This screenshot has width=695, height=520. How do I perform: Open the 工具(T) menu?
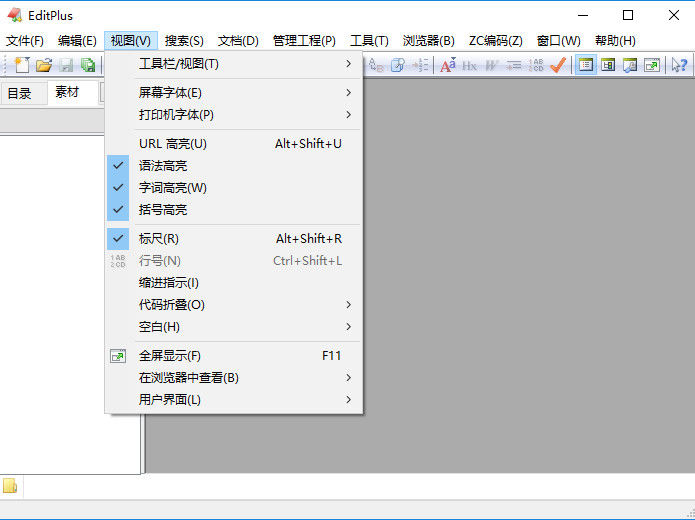pos(369,41)
